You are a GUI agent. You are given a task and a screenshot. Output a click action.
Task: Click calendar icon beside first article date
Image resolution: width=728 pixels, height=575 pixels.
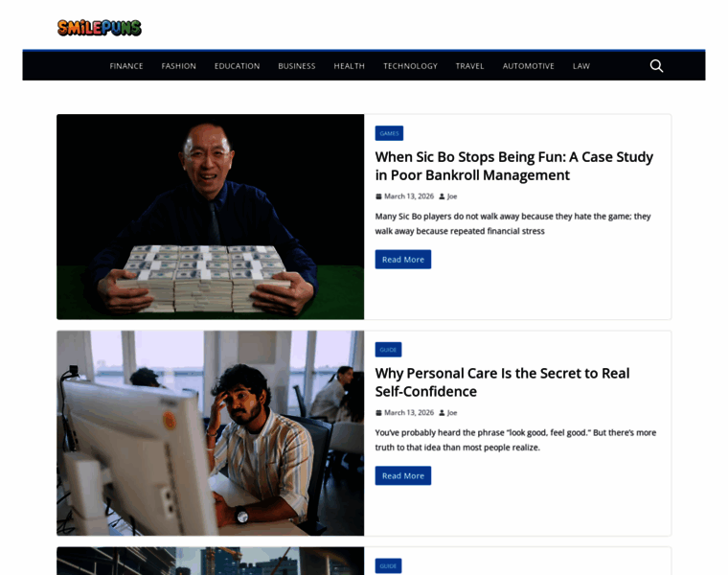point(378,196)
